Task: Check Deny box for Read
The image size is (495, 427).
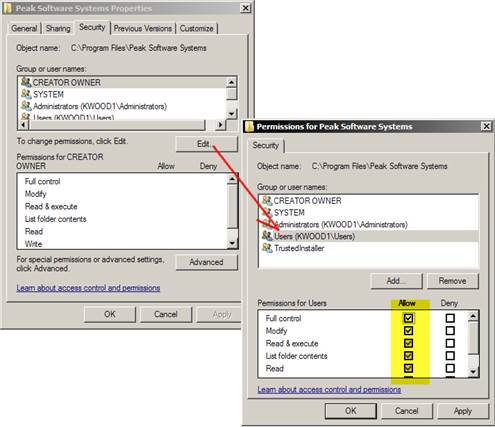Action: pos(450,368)
